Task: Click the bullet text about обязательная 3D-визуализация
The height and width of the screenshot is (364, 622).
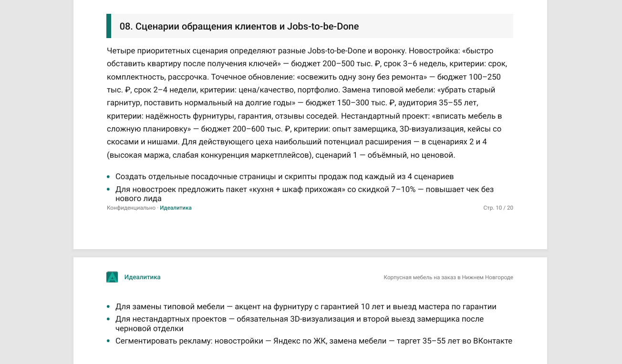Action: tap(300, 324)
